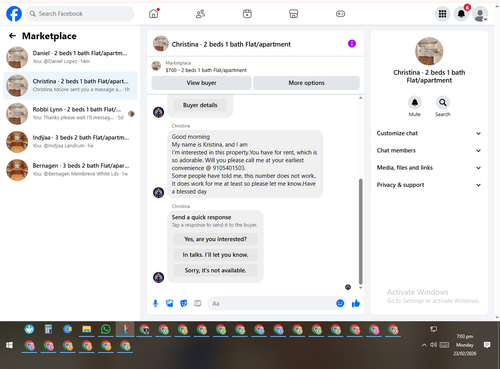
Task: Expand Media, files and links section
Action: [x=429, y=168]
